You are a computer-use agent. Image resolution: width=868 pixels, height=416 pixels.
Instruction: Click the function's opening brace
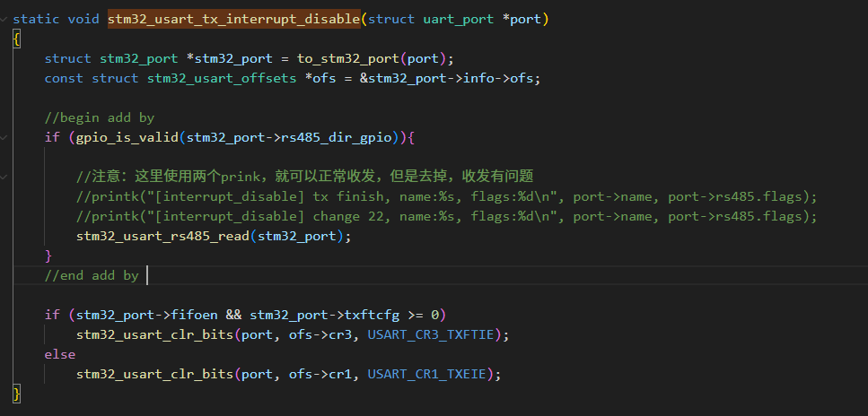[17, 39]
